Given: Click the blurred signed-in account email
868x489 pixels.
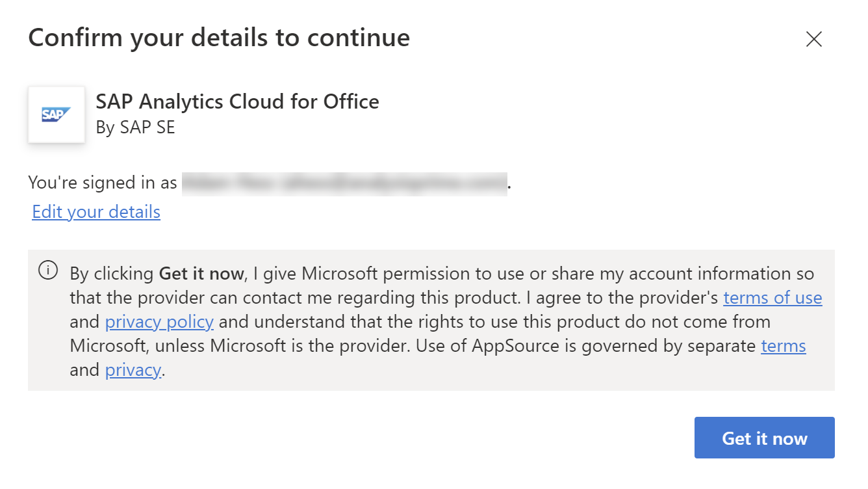Looking at the screenshot, I should 344,184.
